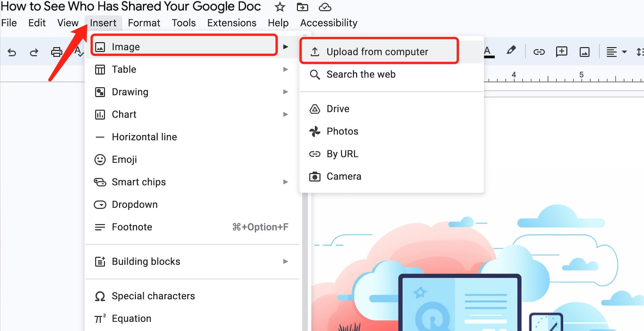The image size is (644, 331).
Task: Click the redo arrow icon
Action: 34,52
